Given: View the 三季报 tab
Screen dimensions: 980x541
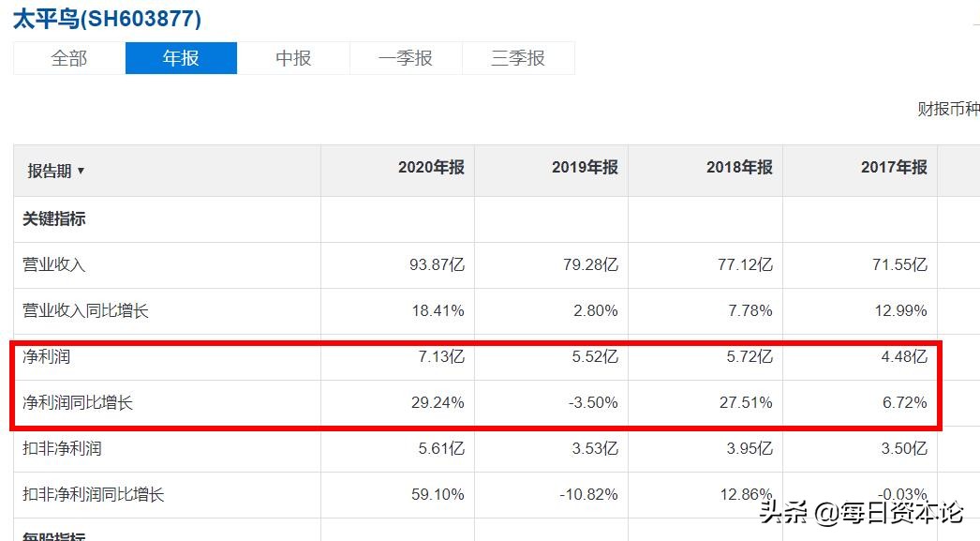Looking at the screenshot, I should click(518, 57).
